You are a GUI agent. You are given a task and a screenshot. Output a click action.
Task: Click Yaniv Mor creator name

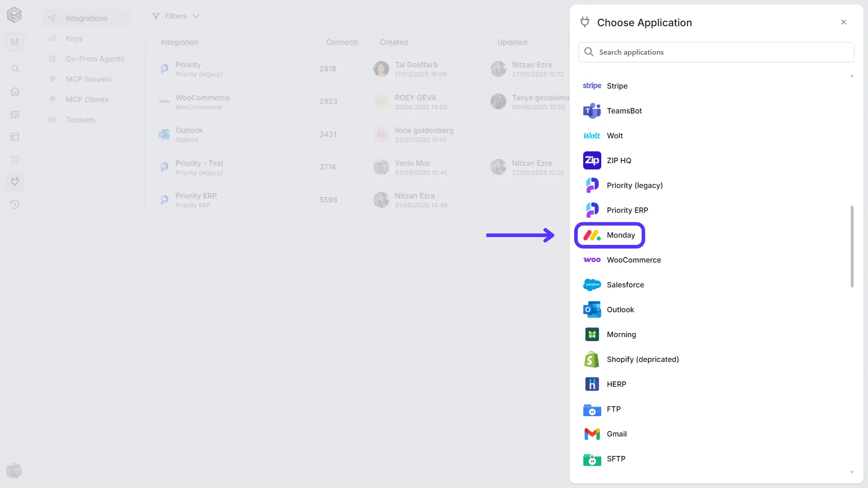tap(412, 163)
